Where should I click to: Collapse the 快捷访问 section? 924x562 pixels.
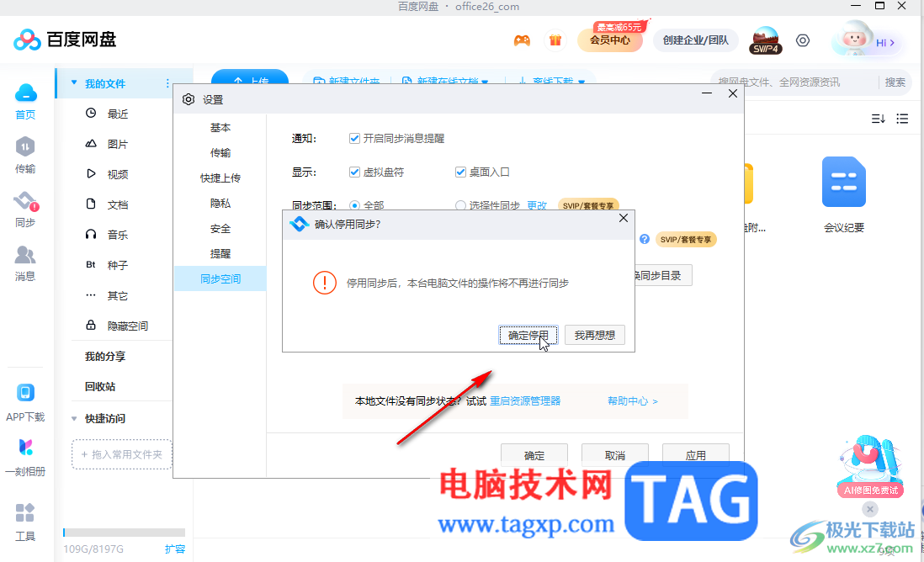pyautogui.click(x=74, y=419)
